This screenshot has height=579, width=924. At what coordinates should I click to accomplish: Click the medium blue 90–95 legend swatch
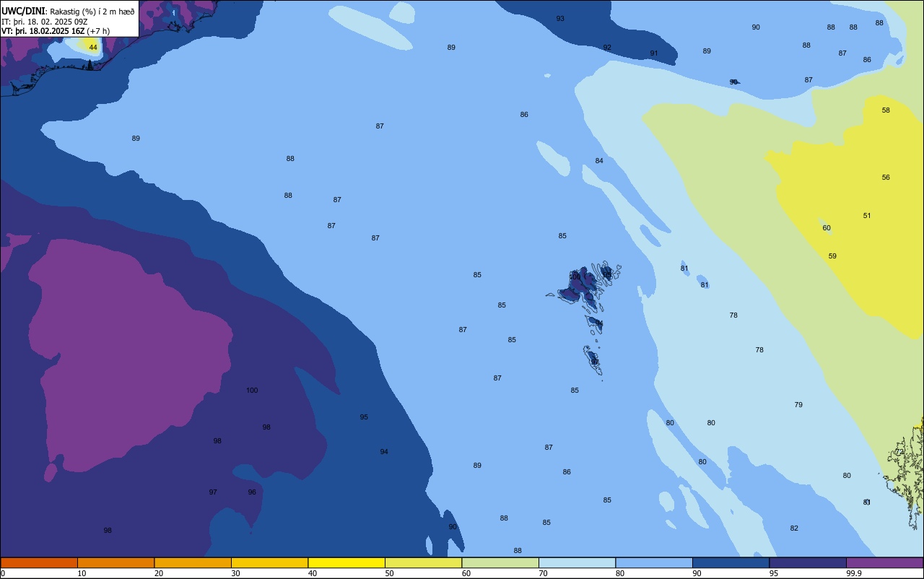point(731,562)
